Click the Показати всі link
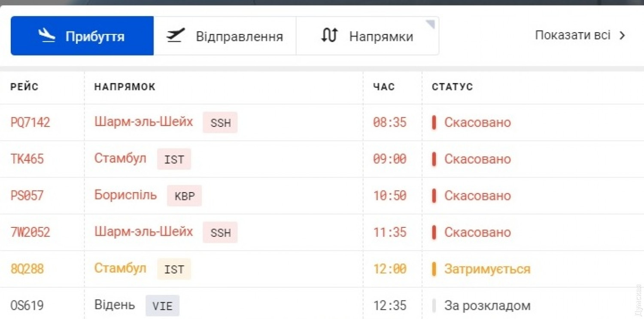The height and width of the screenshot is (319, 644). pos(572,35)
